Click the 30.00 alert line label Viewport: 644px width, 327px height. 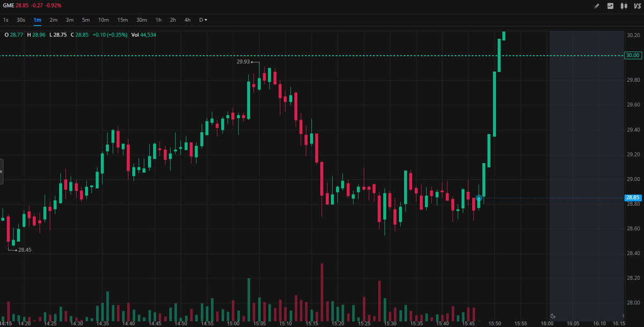point(632,55)
